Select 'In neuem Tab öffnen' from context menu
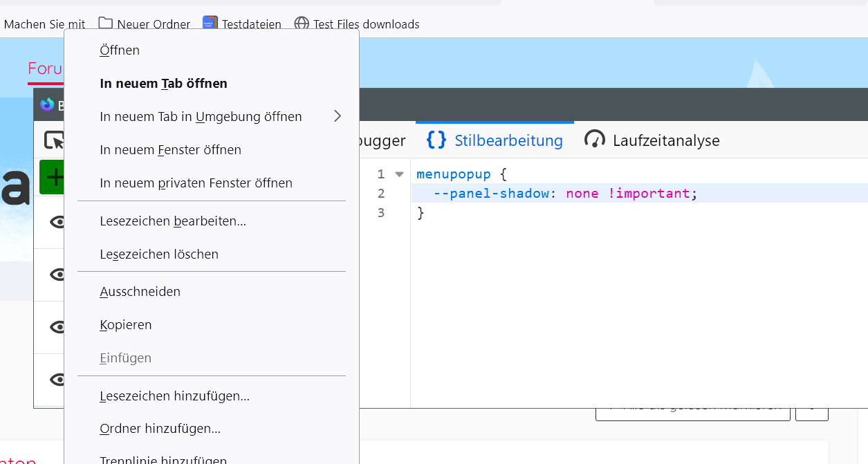Screen dimensions: 868x464 click(163, 84)
